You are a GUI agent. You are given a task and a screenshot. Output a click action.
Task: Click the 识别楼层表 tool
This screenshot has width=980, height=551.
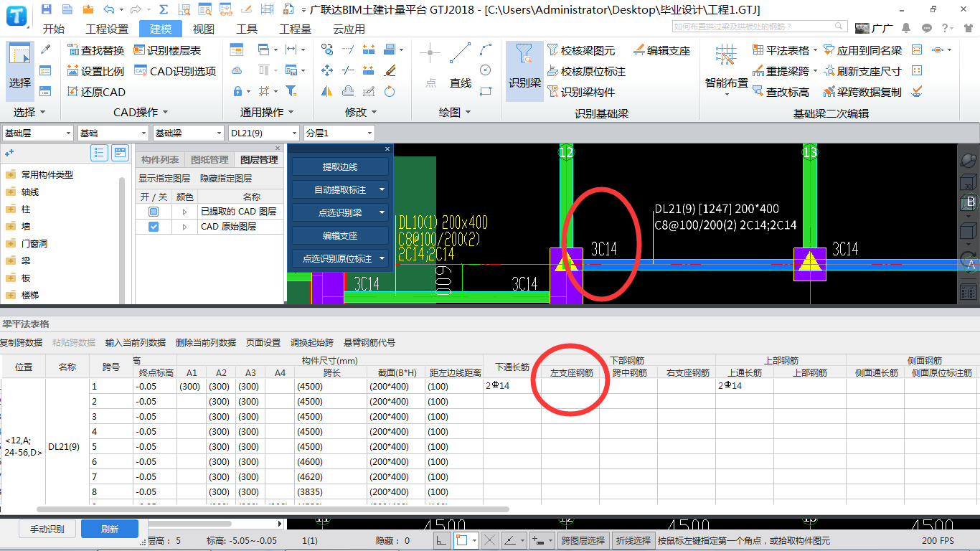(167, 50)
